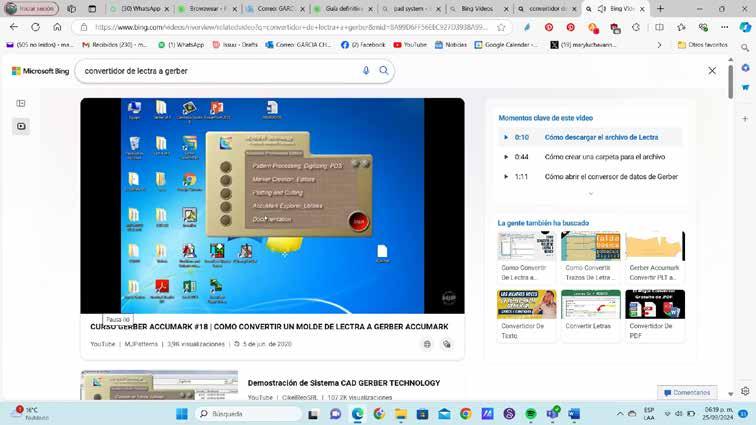Submit the Bing search with magnifier icon
This screenshot has height=425, width=756.
pyautogui.click(x=384, y=71)
